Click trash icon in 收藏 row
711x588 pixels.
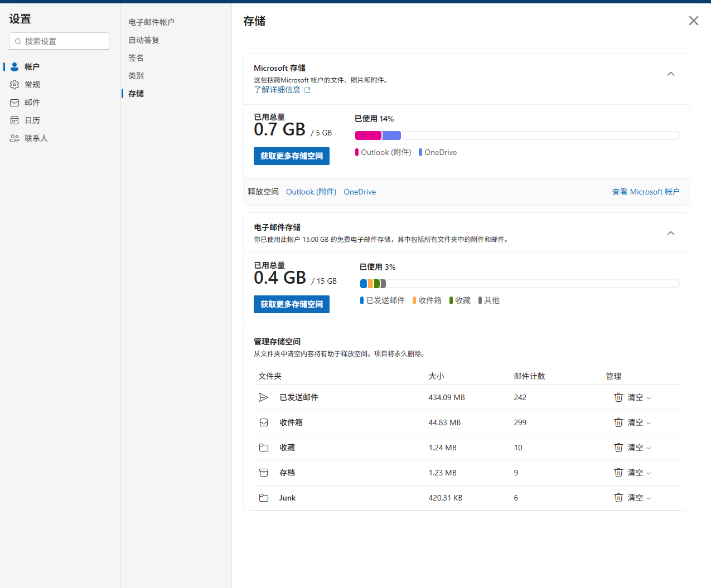pos(618,448)
